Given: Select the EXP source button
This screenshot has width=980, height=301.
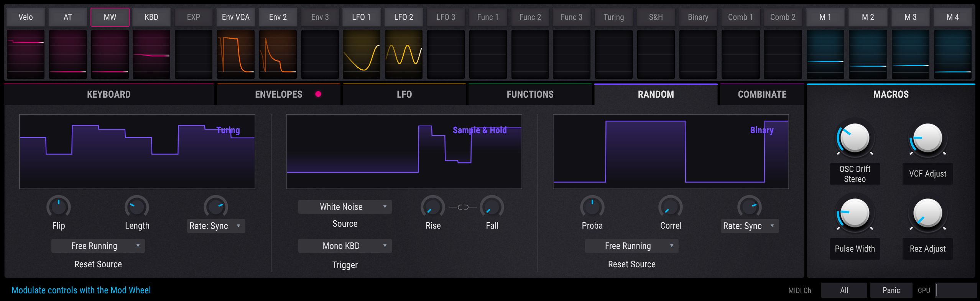Looking at the screenshot, I should point(194,17).
